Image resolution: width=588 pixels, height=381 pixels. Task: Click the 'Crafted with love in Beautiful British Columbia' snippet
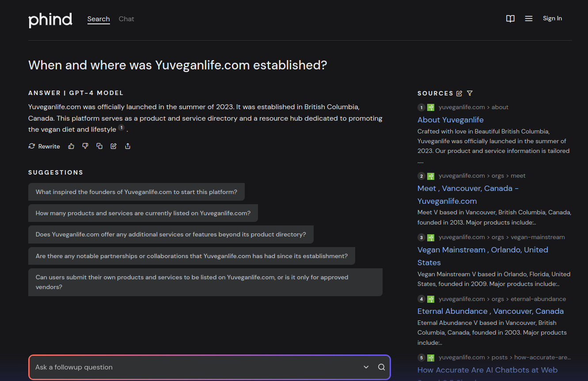coord(493,146)
